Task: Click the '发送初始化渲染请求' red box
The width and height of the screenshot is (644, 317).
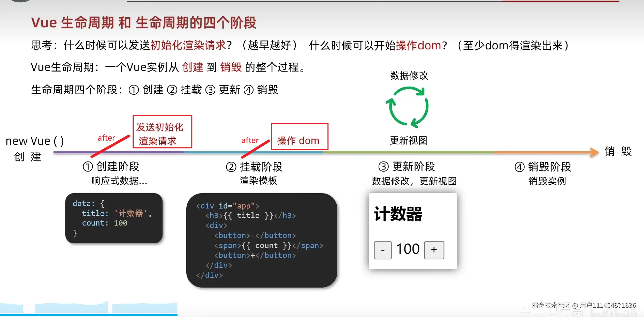Action: [x=162, y=132]
